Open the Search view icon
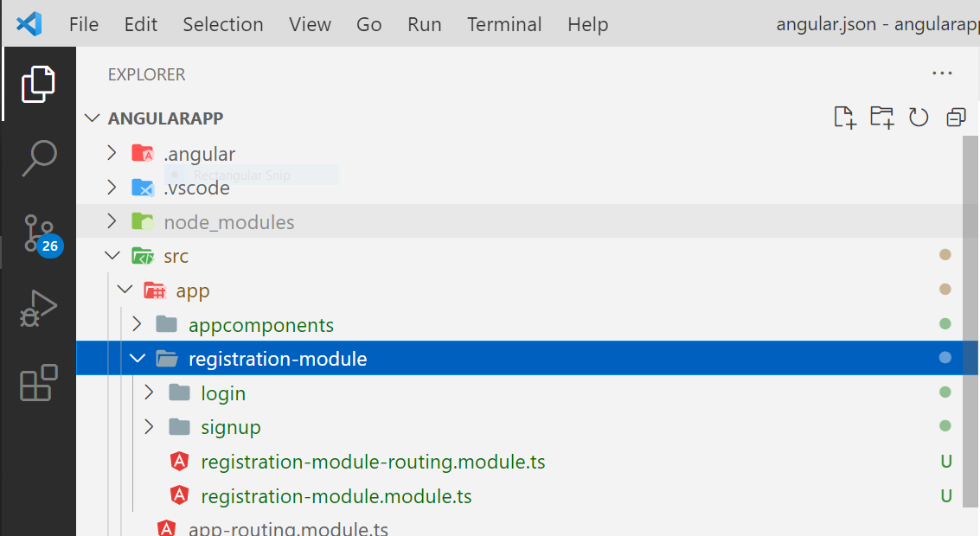 coord(40,158)
